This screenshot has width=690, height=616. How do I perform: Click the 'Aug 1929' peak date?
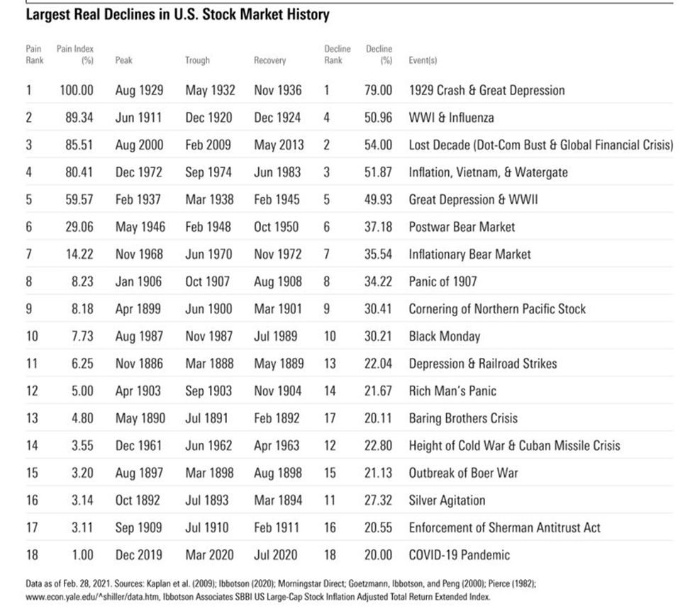tap(139, 90)
